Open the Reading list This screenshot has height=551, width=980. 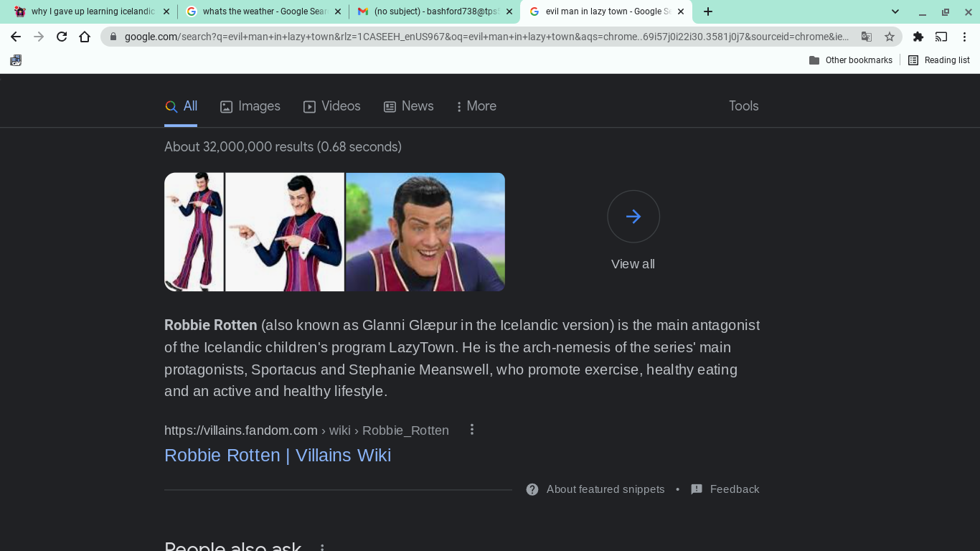pos(939,60)
